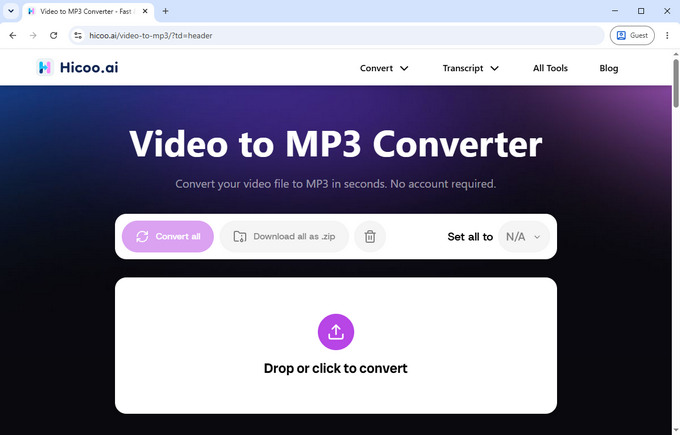Image resolution: width=680 pixels, height=435 pixels.
Task: Open the tab search chevron button
Action: 11,11
